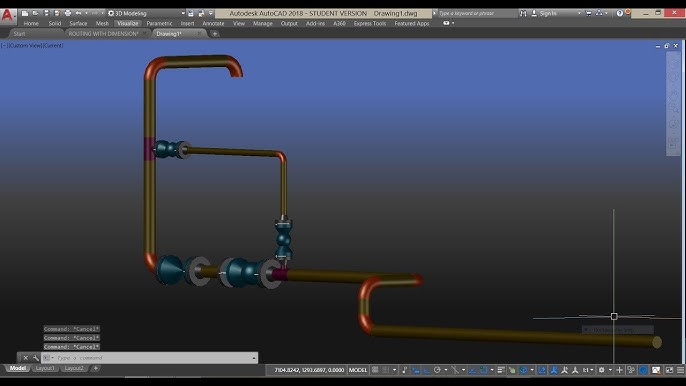686x386 pixels.
Task: Open the Featured Apps ribbon tab
Action: tap(412, 24)
